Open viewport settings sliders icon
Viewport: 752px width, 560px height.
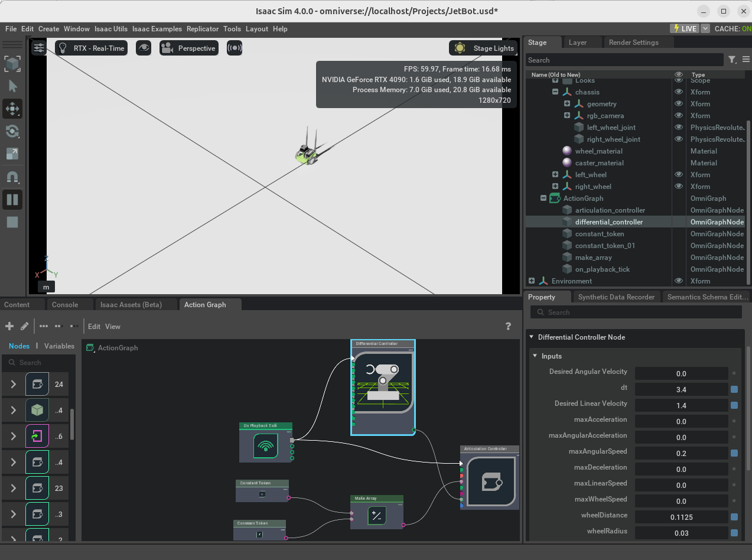pos(39,48)
